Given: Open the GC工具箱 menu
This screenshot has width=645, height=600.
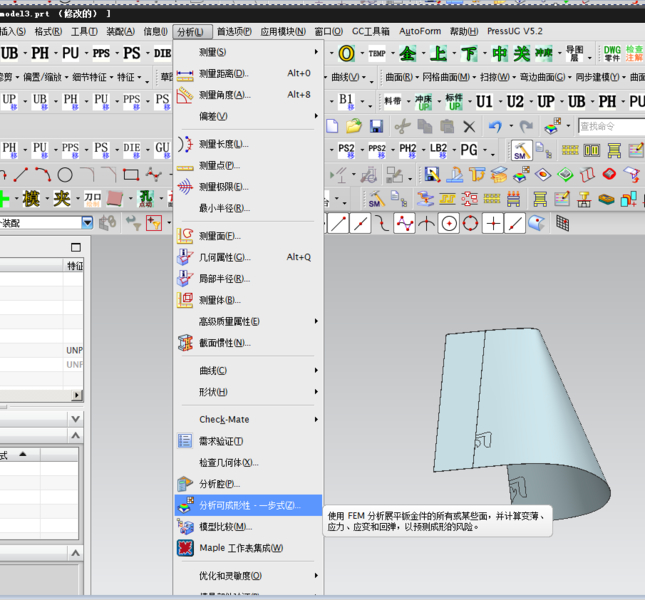Looking at the screenshot, I should pos(370,31).
